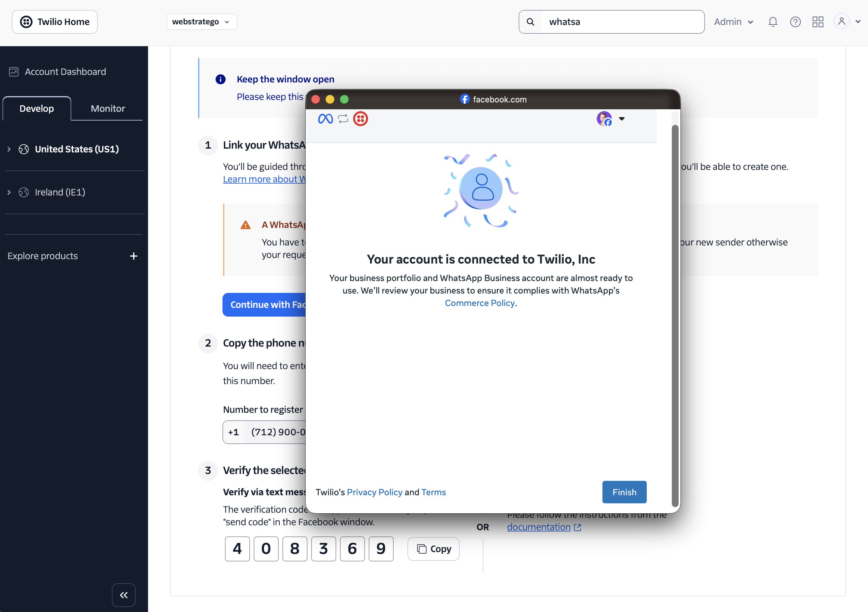This screenshot has height=612, width=868.
Task: Open the profile dropdown arrow in Facebook popup
Action: (621, 119)
